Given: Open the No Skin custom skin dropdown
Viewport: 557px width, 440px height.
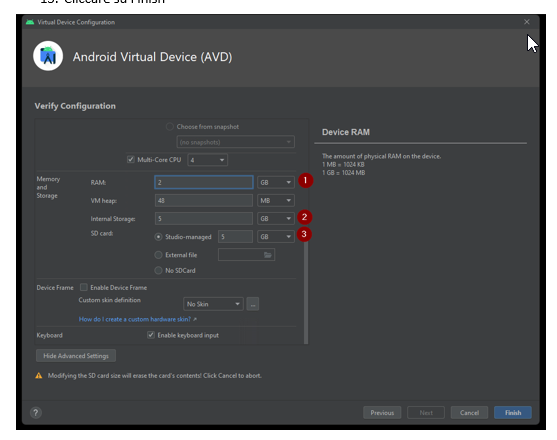Looking at the screenshot, I should click(x=213, y=304).
